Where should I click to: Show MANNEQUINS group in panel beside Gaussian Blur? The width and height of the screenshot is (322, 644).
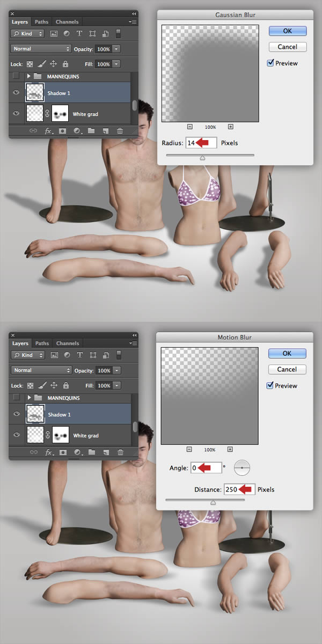(x=16, y=76)
